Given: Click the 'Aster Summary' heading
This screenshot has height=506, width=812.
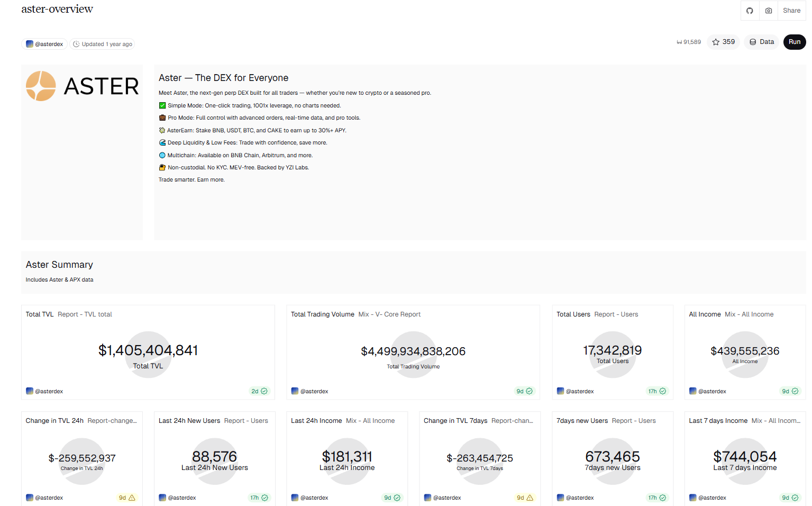Looking at the screenshot, I should pos(59,265).
